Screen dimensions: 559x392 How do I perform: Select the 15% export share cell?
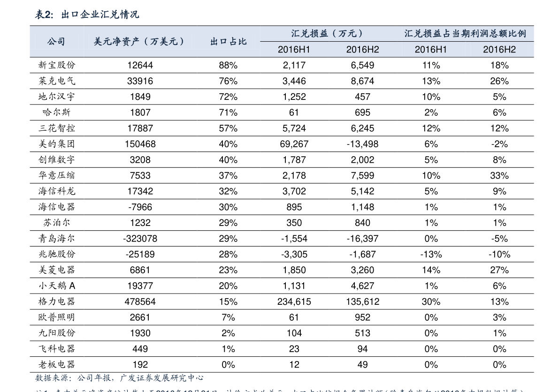[x=228, y=302]
